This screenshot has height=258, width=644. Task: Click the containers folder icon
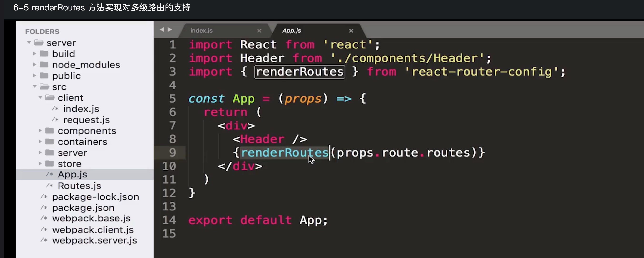[50, 142]
